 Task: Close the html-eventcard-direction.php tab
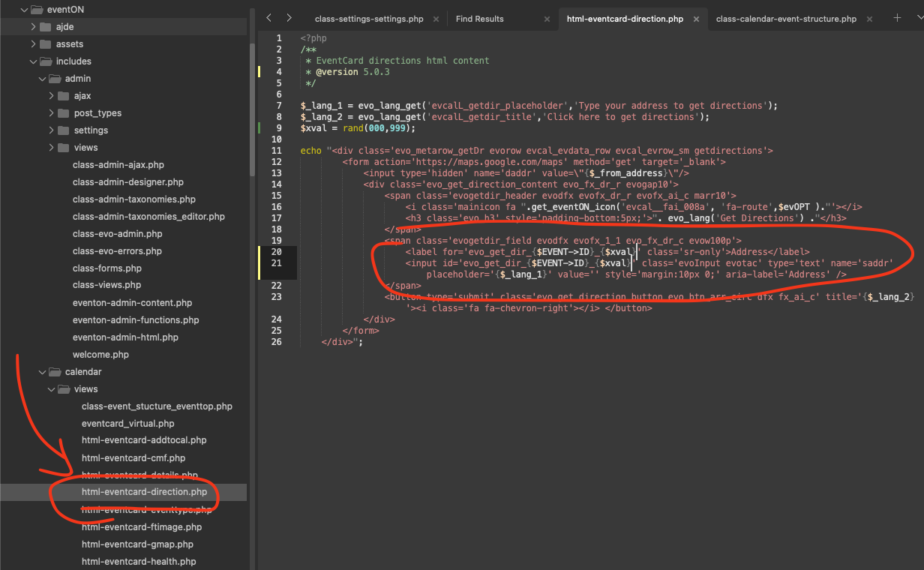point(696,19)
